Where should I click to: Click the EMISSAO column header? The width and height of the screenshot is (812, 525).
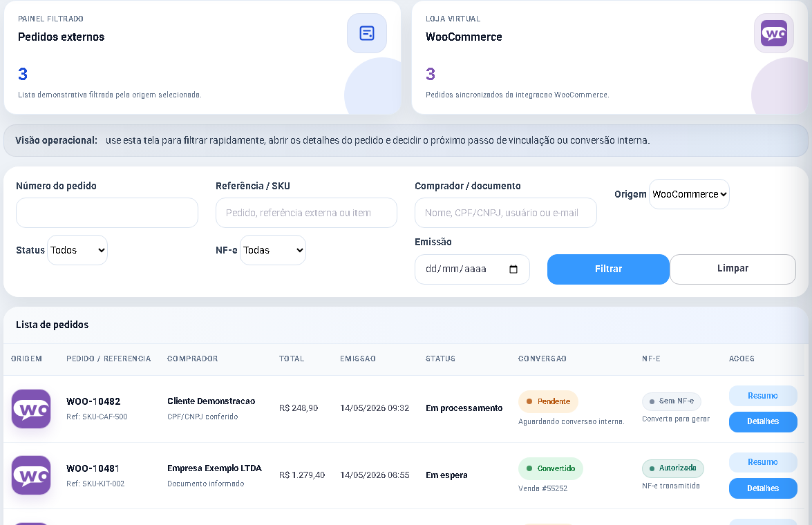coord(358,359)
